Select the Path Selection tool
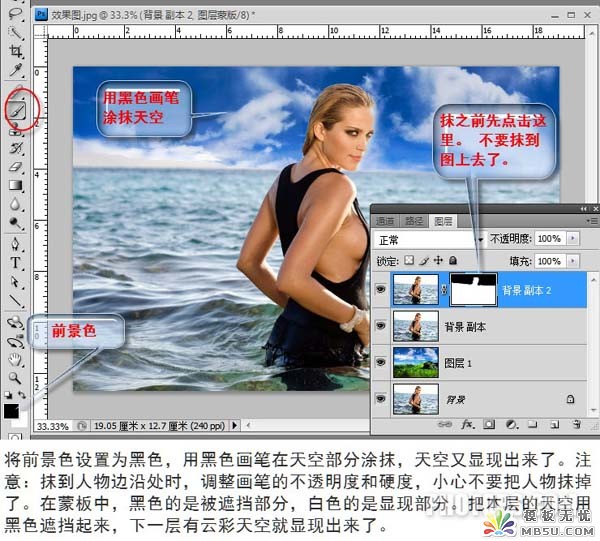The image size is (600, 541). [15, 282]
